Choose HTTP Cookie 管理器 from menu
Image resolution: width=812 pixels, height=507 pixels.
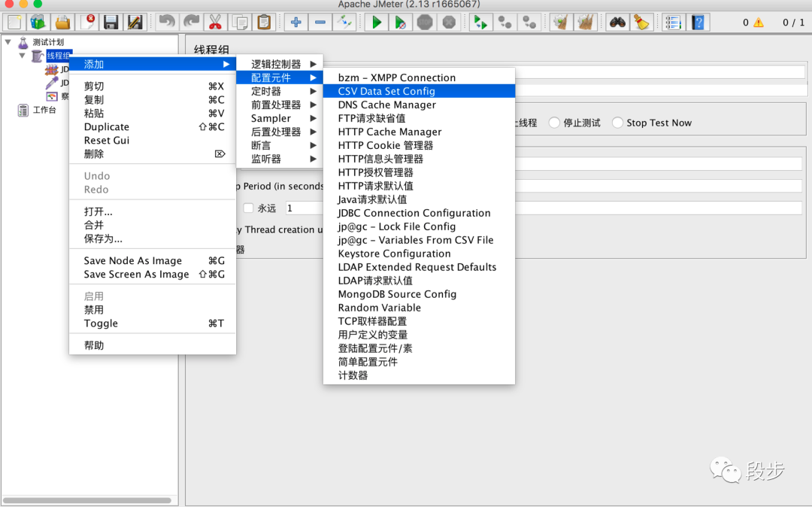click(x=419, y=145)
